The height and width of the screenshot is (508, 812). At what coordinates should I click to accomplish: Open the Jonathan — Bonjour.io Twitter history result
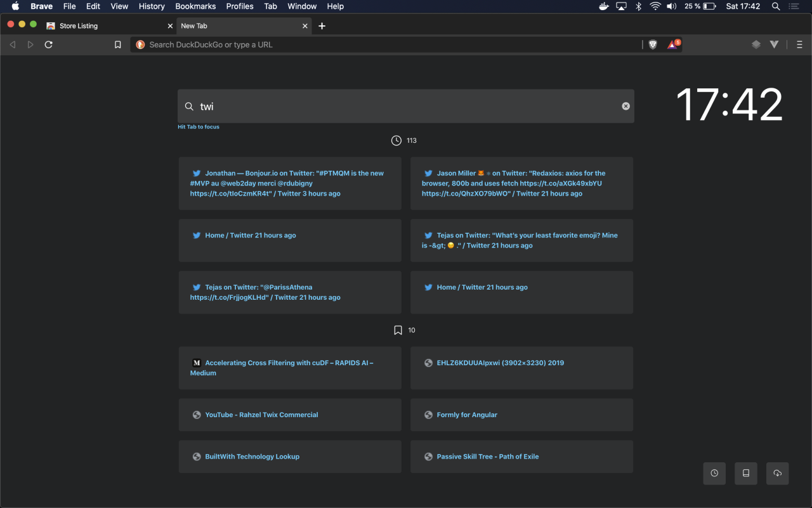coord(290,184)
